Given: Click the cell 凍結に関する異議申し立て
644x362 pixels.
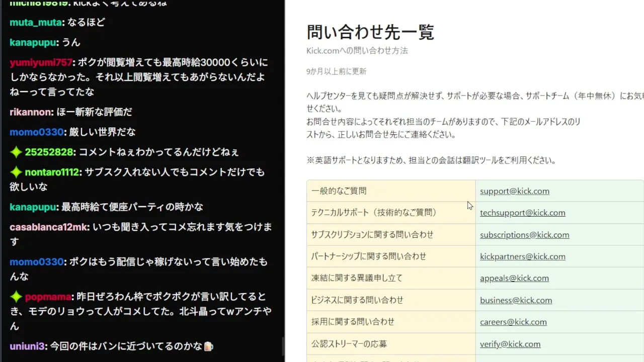Looking at the screenshot, I should coord(391,278).
